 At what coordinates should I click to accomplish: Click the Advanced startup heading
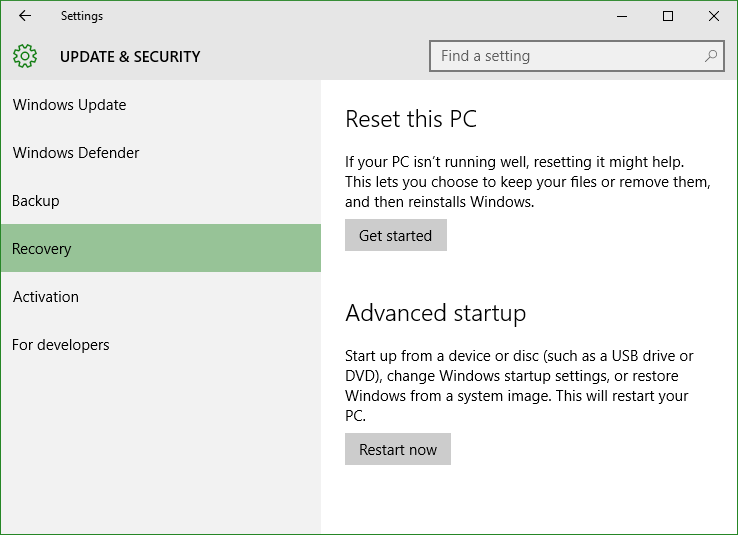click(x=435, y=313)
